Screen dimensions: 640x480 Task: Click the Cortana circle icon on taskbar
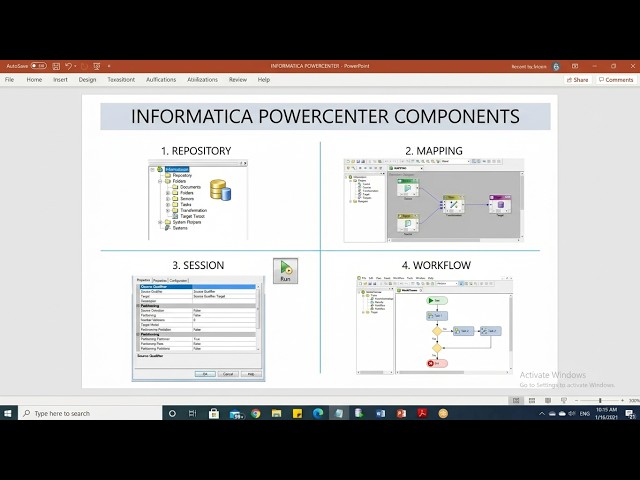pos(172,413)
